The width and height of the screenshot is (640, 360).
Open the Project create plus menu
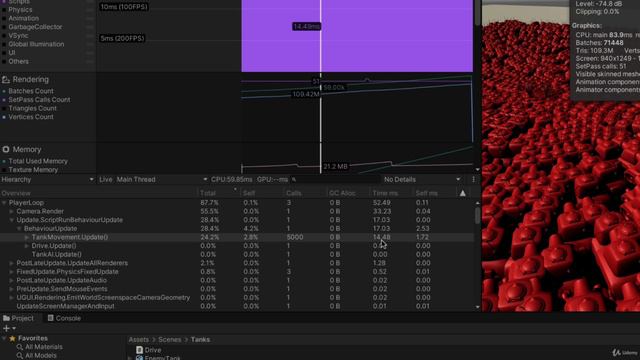tap(9, 328)
